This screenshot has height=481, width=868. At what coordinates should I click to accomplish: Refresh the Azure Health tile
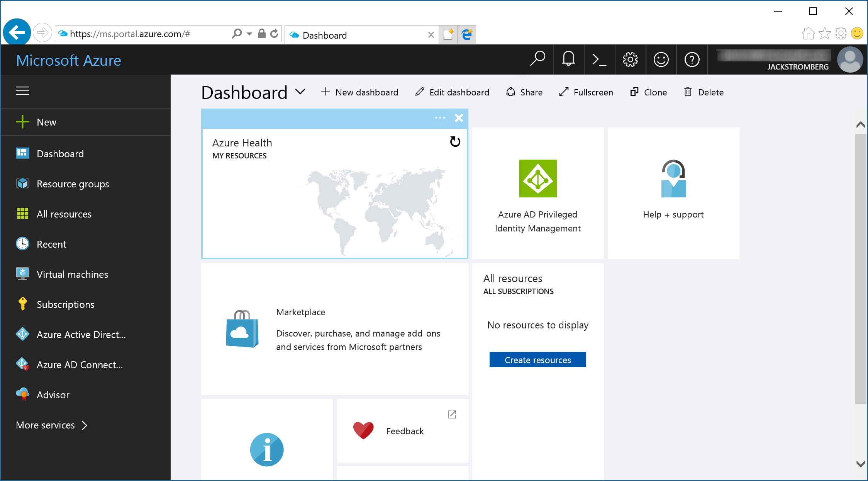(455, 142)
